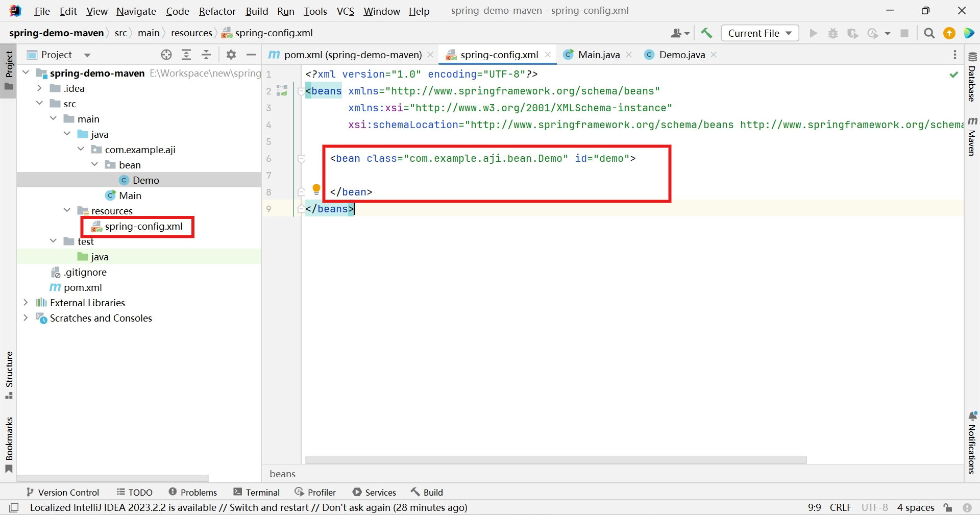Open the Navigate menu
Image resolution: width=980 pixels, height=515 pixels.
tap(136, 11)
